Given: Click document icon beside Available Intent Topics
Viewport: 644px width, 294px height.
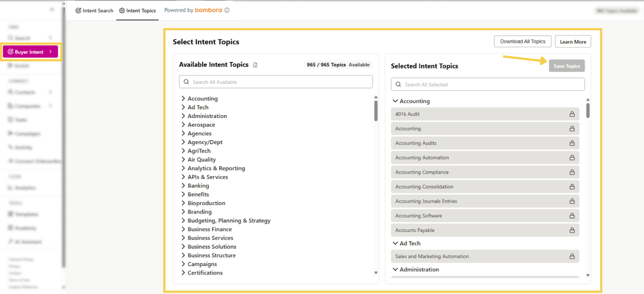Looking at the screenshot, I should pyautogui.click(x=255, y=65).
